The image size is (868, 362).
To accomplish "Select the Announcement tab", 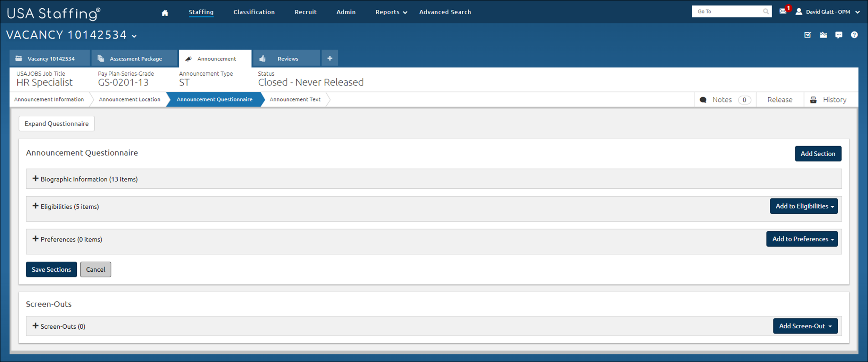I will pos(215,58).
